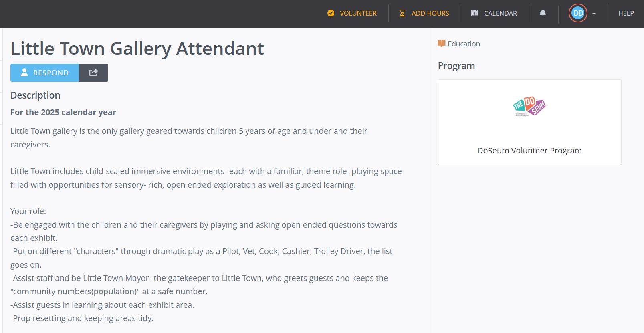This screenshot has width=644, height=333.
Task: Click the Add Hours hourglass icon
Action: pyautogui.click(x=402, y=13)
